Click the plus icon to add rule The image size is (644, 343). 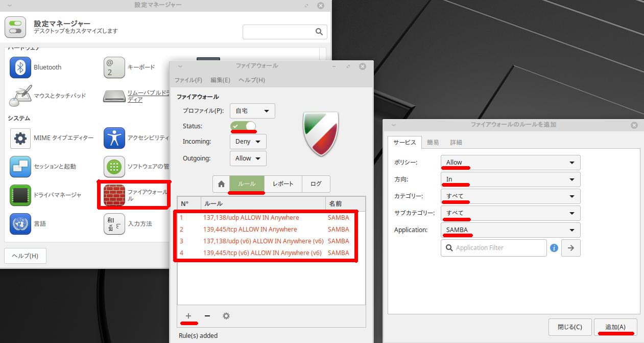point(188,316)
